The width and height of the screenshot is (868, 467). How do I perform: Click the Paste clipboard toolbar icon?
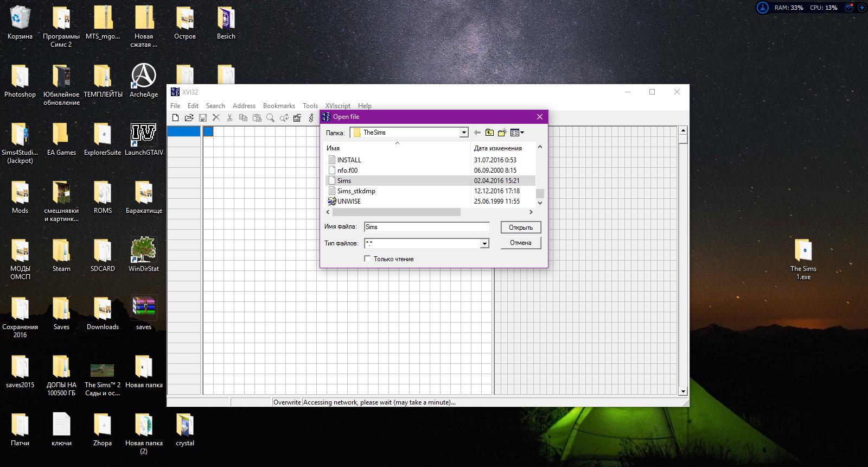pos(257,118)
